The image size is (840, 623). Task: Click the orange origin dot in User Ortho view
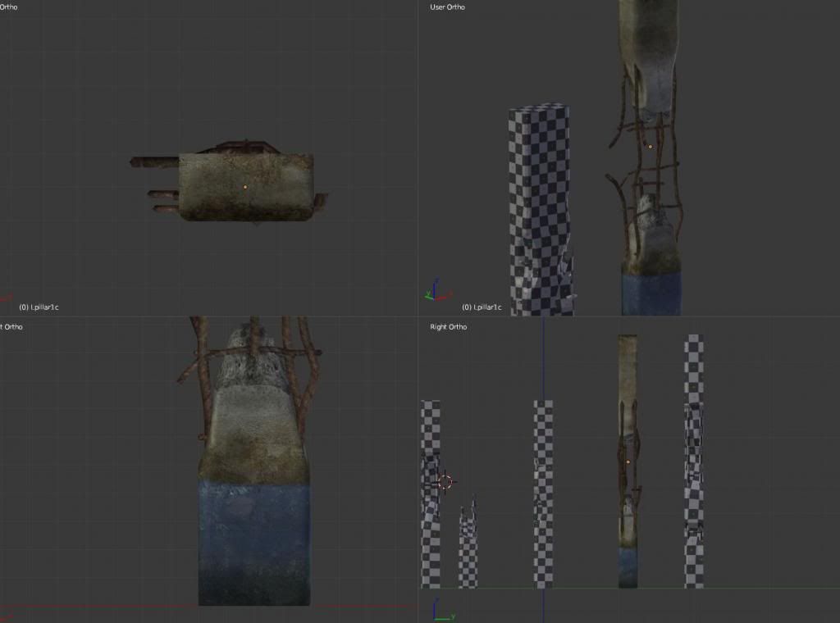650,147
